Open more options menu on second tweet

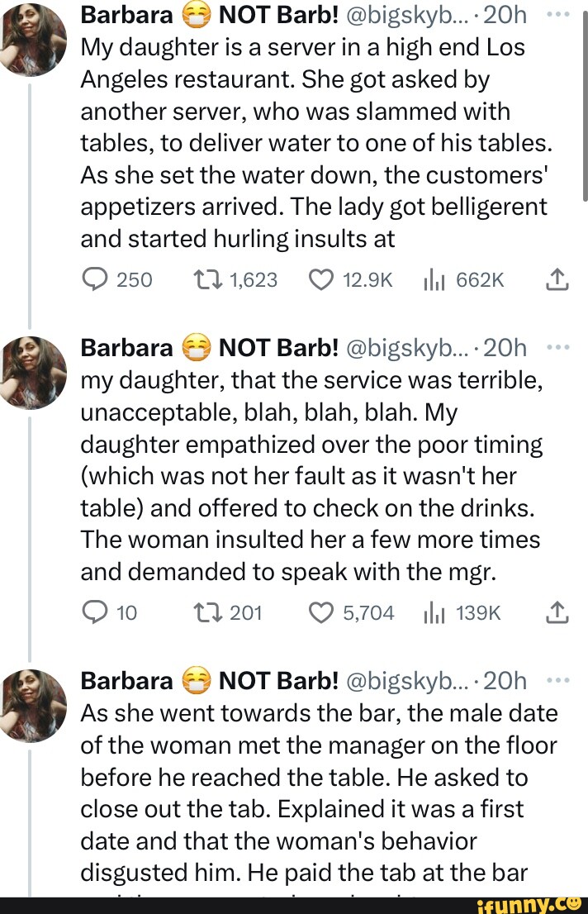tap(560, 347)
